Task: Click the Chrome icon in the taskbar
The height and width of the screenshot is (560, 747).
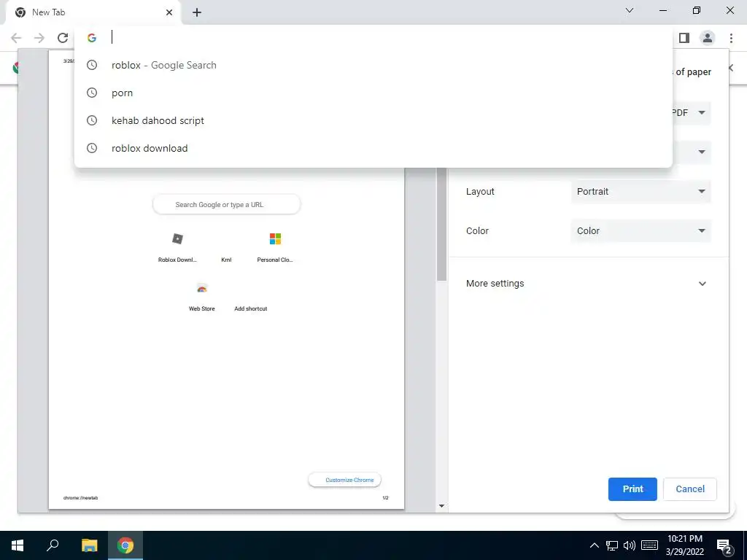Action: (125, 545)
